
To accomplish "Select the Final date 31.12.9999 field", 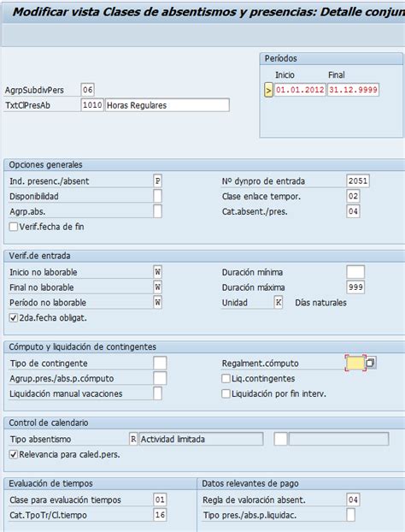I will pos(353,90).
